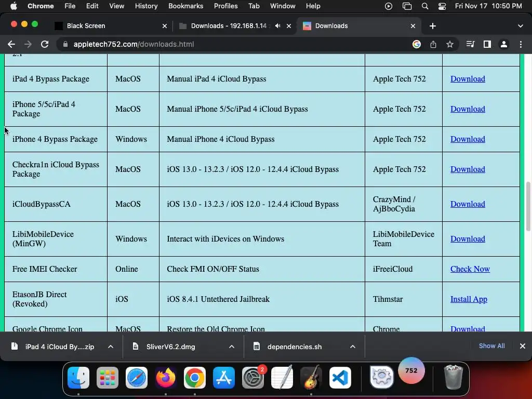Open the Profiles menu
This screenshot has height=399, width=532.
225,6
